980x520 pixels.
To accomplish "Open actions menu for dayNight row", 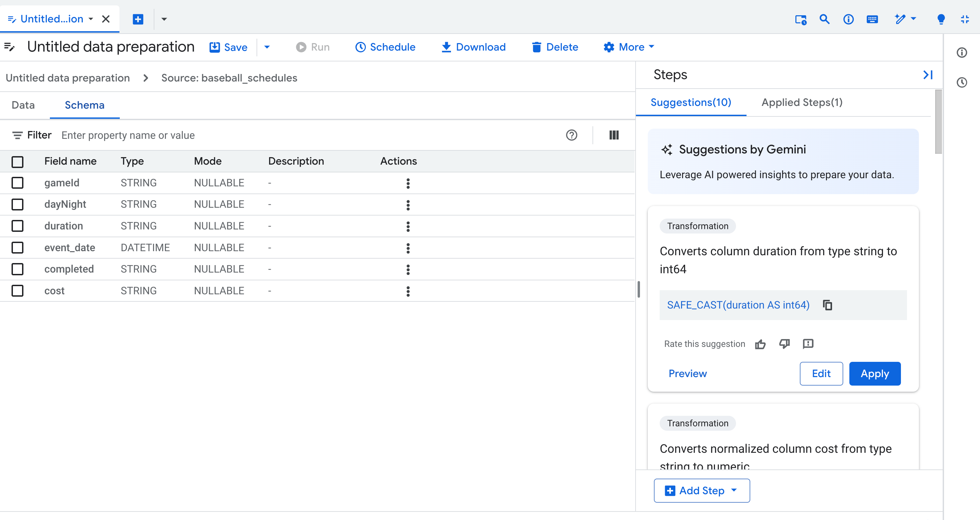I will (x=408, y=205).
